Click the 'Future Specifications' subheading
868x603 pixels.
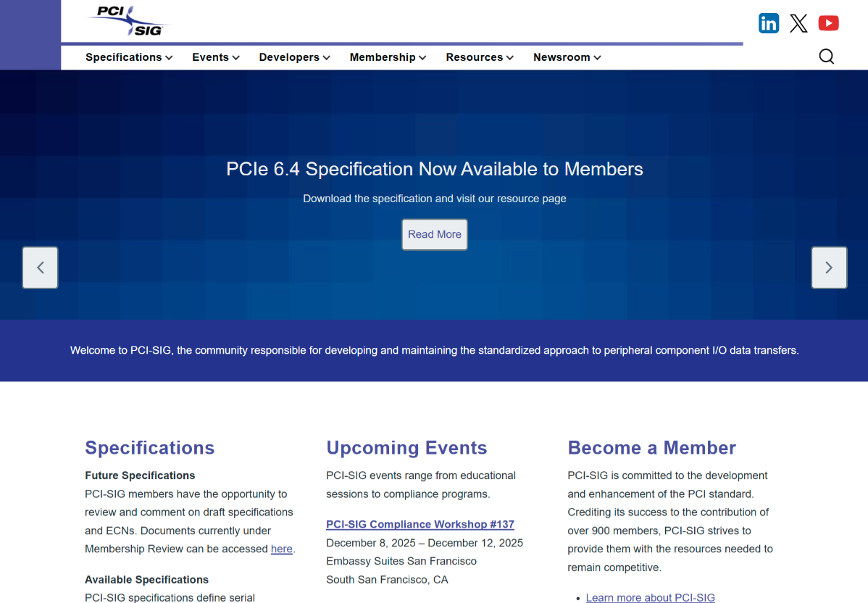point(140,475)
